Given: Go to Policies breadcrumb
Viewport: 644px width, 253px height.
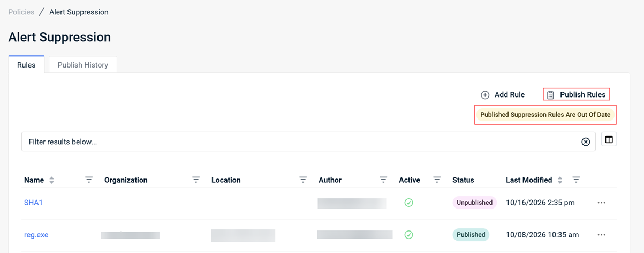Looking at the screenshot, I should [21, 12].
